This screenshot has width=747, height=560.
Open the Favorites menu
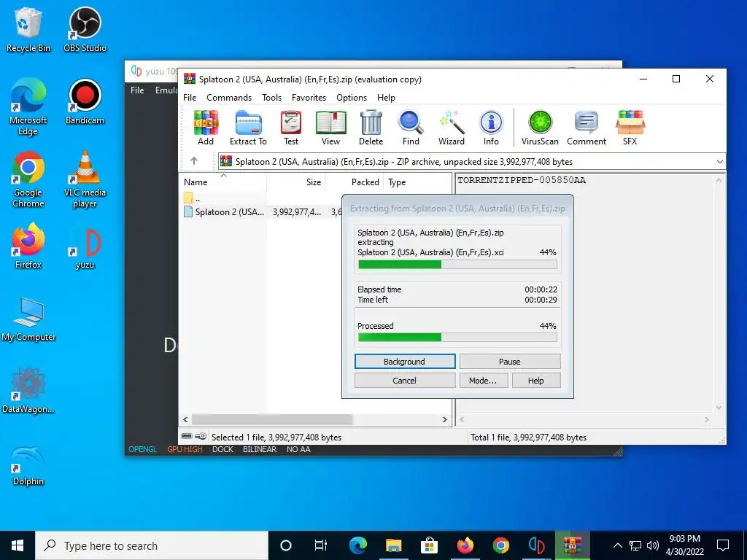click(309, 98)
